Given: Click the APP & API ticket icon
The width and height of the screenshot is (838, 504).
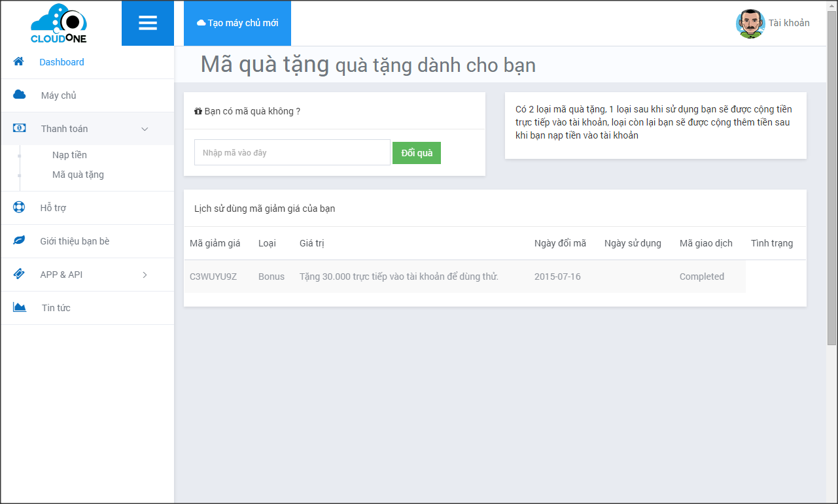Looking at the screenshot, I should click(x=19, y=274).
